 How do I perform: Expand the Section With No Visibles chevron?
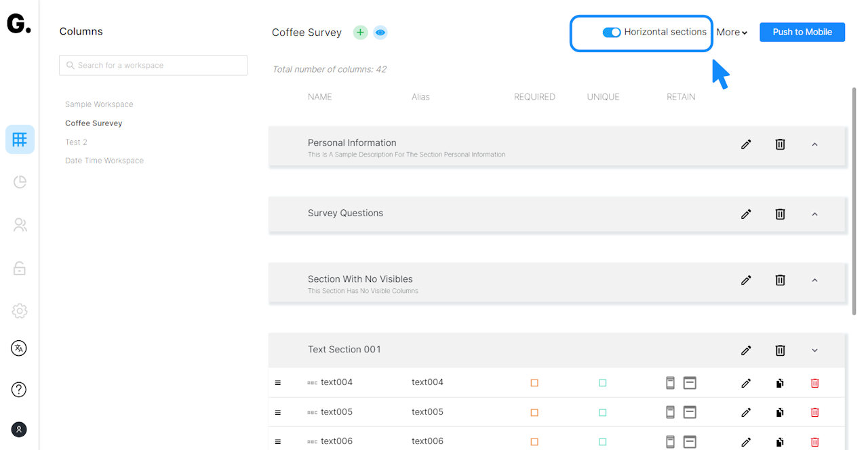pos(814,281)
